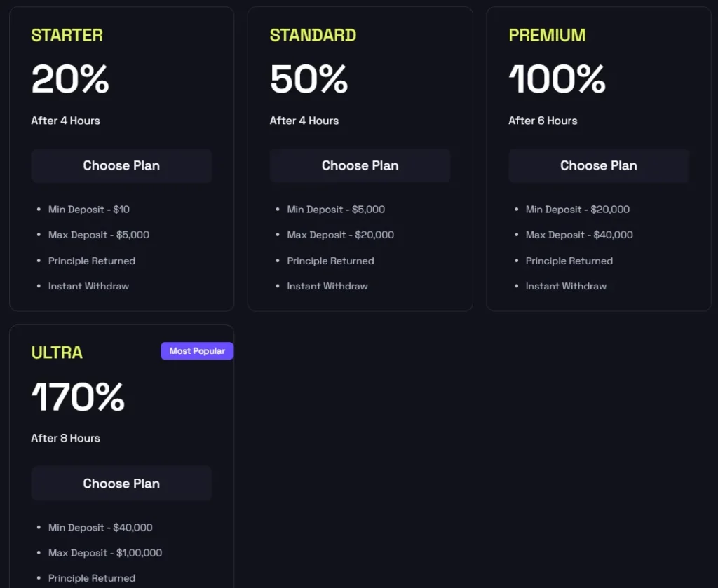
Task: Select Choose Plan for the Standard plan
Action: pos(360,166)
